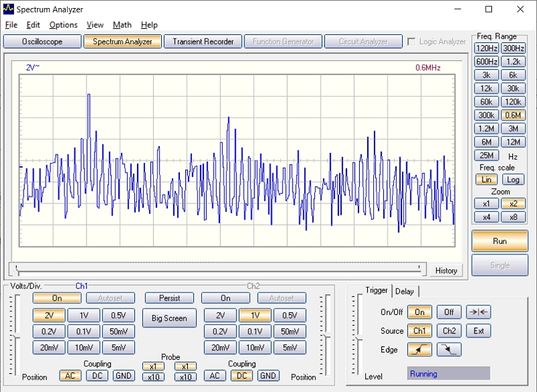Image resolution: width=537 pixels, height=392 pixels.
Task: Switch frequency scale to Log
Action: coord(513,180)
